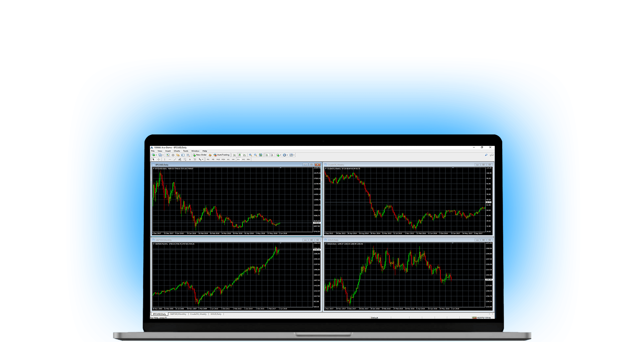644x342 pixels.
Task: Open the Insert menu
Action: (168, 151)
